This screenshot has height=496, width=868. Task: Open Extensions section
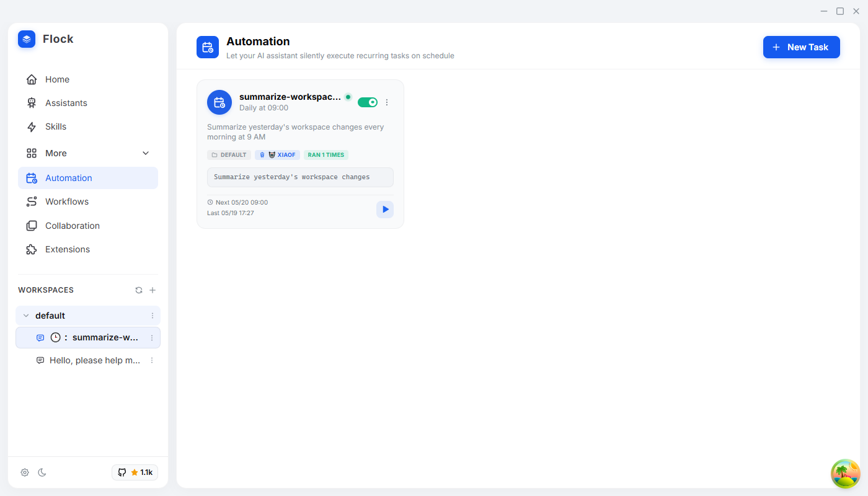88,249
